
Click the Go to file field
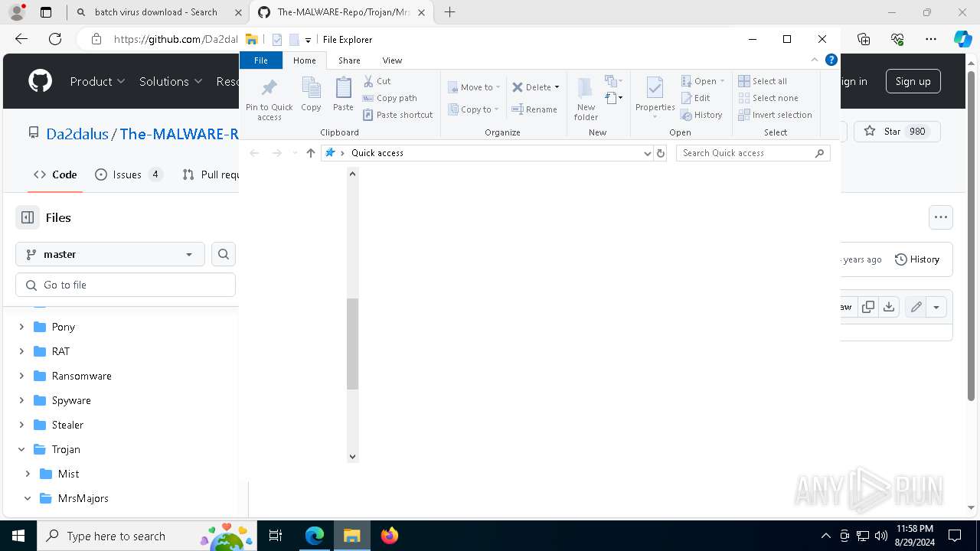[126, 285]
